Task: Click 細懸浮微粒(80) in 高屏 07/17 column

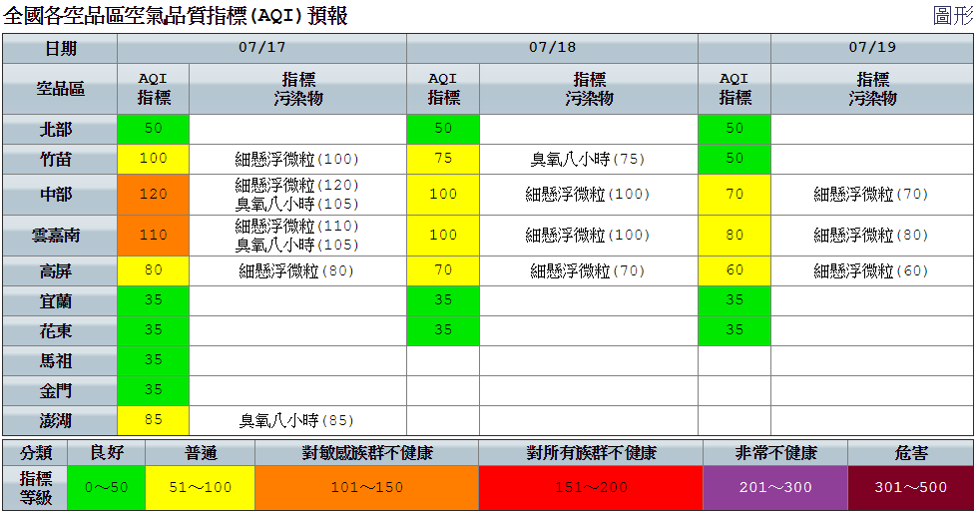Action: (296, 271)
